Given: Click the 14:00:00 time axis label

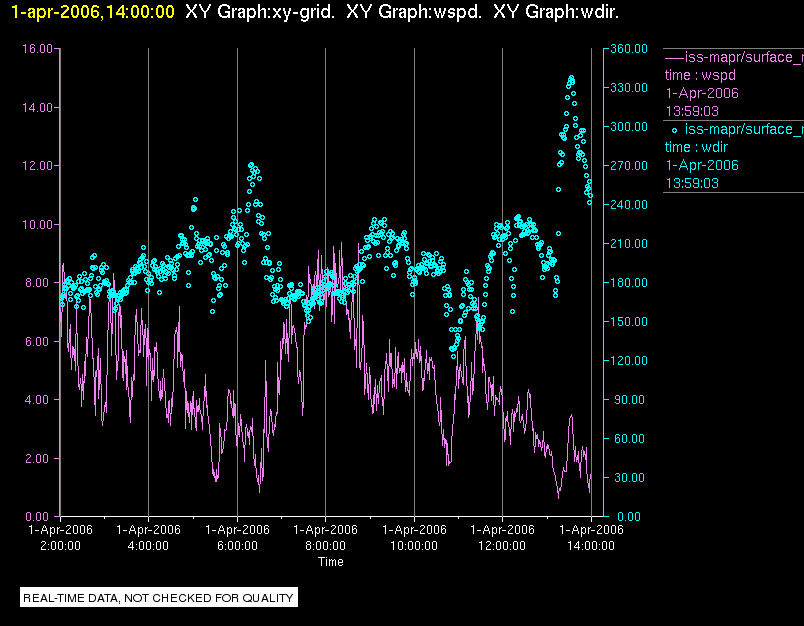Looking at the screenshot, I should tap(591, 546).
